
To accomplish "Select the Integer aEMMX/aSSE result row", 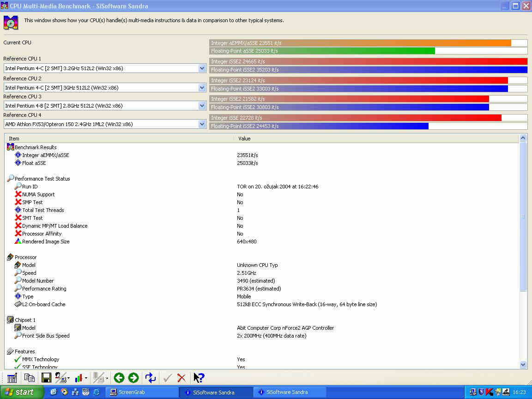I will (45, 155).
